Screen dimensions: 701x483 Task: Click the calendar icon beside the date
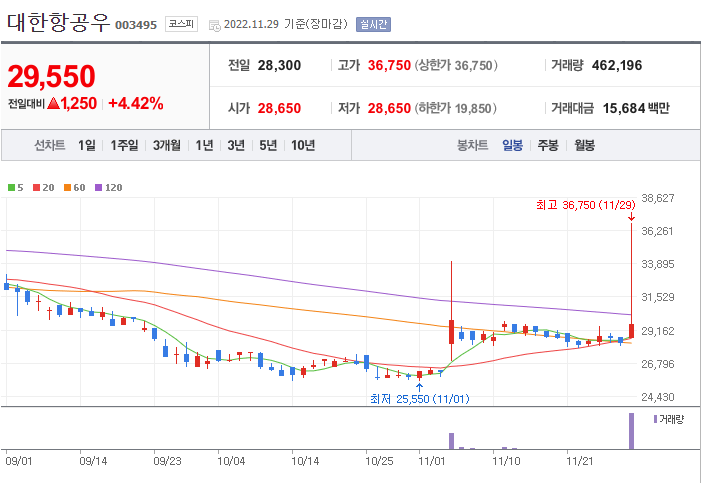click(215, 25)
